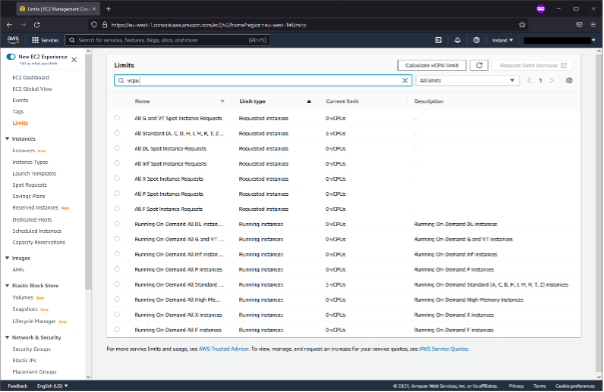This screenshot has height=392, width=604.
Task: Open the All limits filter dropdown
Action: pos(467,80)
